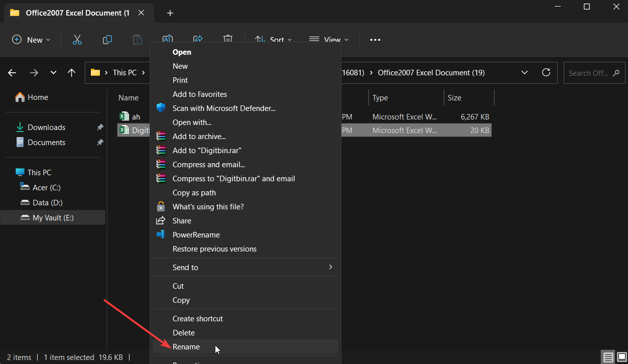
Task: Select Copy in the context menu
Action: click(245, 300)
